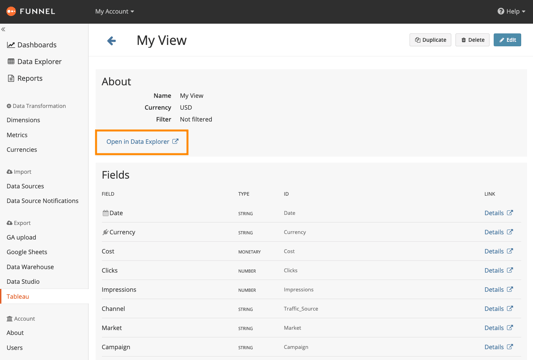533x360 pixels.
Task: Go to Google Sheets export
Action: pyautogui.click(x=27, y=252)
